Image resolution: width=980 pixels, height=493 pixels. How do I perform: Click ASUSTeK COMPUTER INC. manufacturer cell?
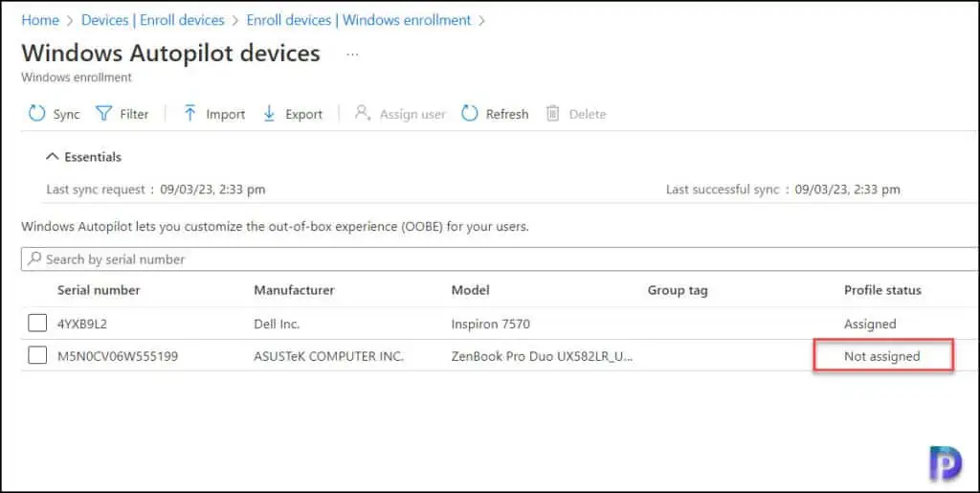[x=329, y=356]
